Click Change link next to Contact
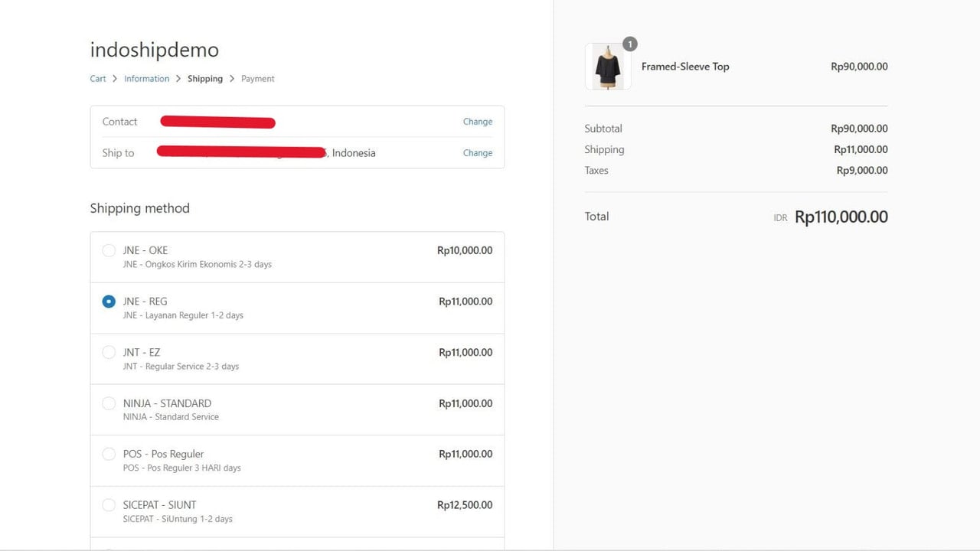Screen dimensions: 980x551 point(478,122)
